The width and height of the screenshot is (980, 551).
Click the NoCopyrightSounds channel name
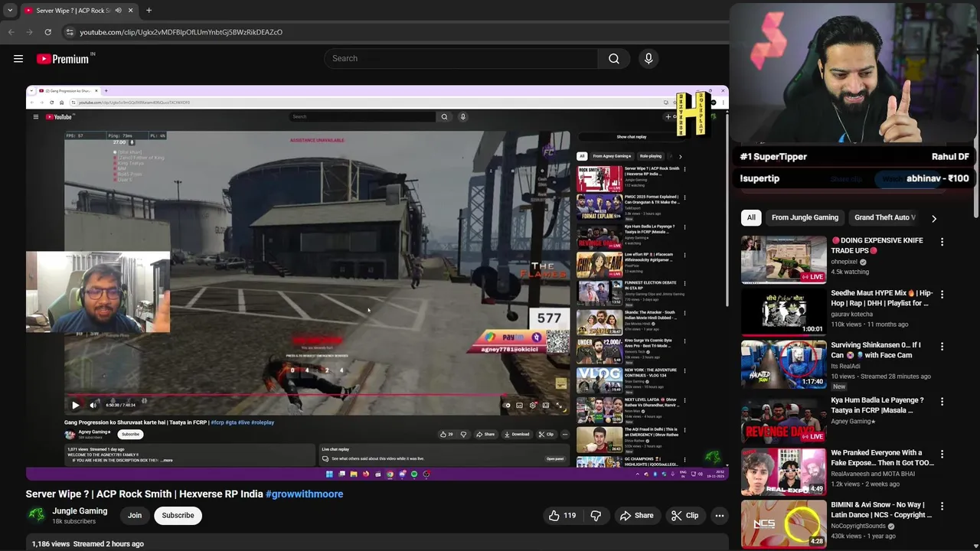pyautogui.click(x=858, y=526)
